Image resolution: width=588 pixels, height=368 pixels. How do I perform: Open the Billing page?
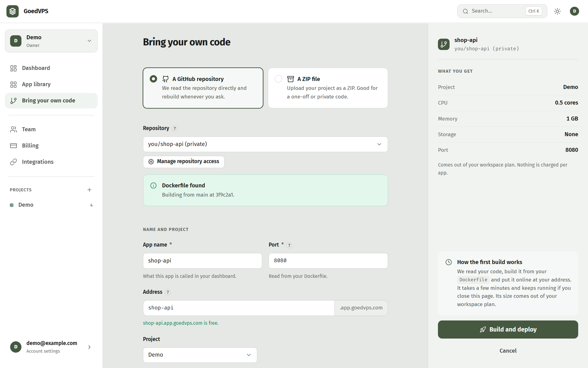pyautogui.click(x=51, y=146)
